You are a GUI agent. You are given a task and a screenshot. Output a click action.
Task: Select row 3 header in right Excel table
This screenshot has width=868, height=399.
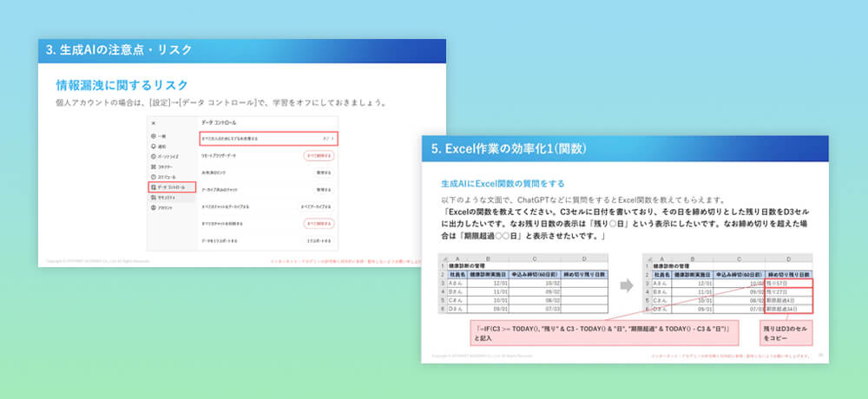point(648,284)
